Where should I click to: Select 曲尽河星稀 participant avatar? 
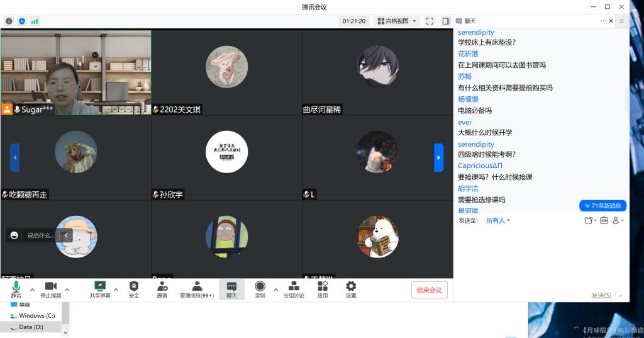(x=377, y=66)
